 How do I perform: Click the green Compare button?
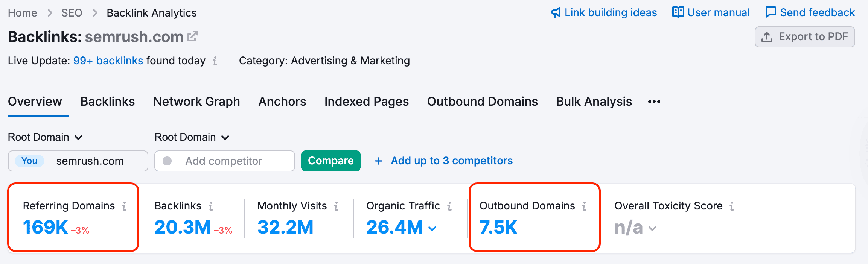tap(331, 161)
